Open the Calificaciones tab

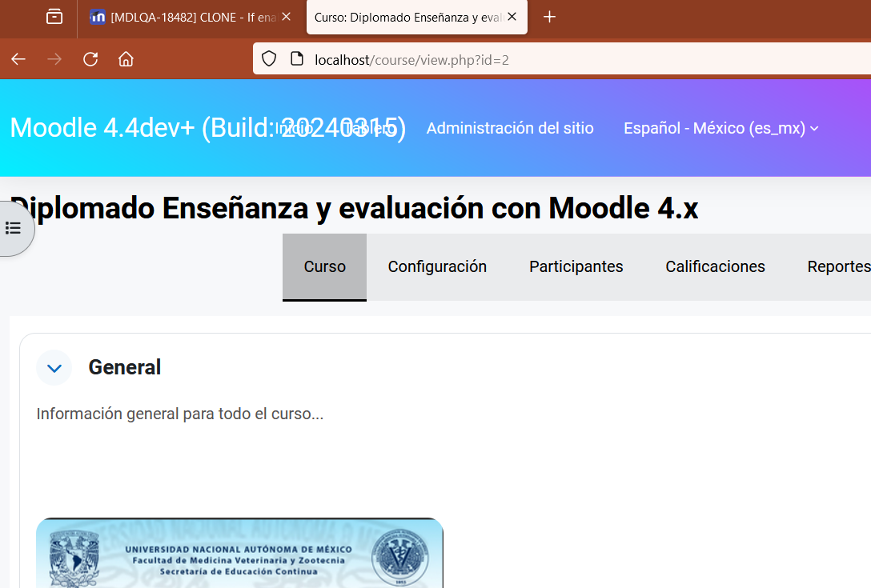click(x=715, y=267)
